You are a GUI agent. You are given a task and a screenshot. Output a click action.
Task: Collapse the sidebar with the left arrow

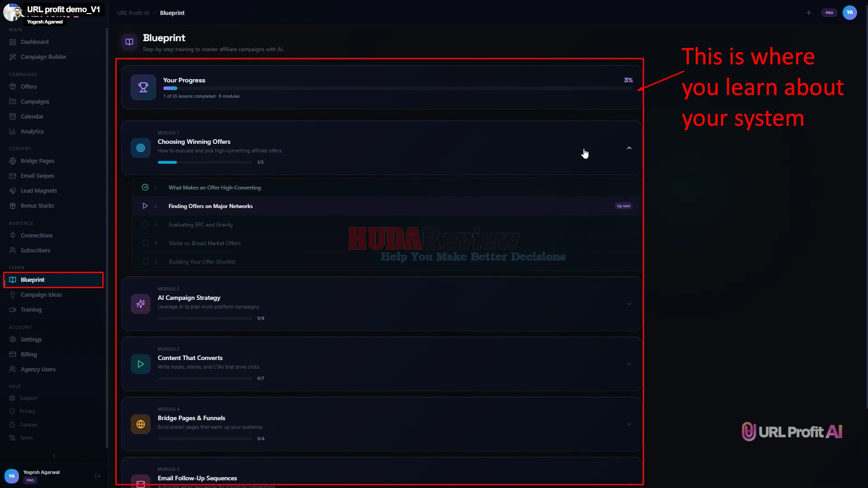(x=54, y=456)
